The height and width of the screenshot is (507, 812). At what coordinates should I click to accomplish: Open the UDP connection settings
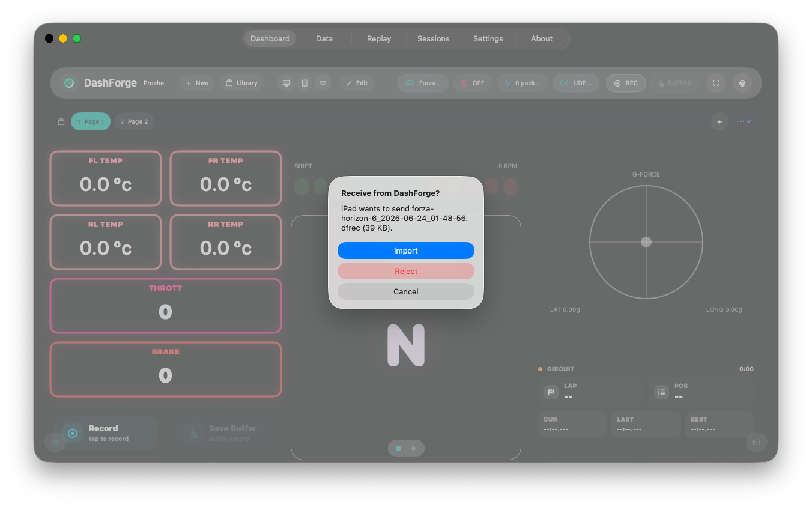(x=575, y=83)
